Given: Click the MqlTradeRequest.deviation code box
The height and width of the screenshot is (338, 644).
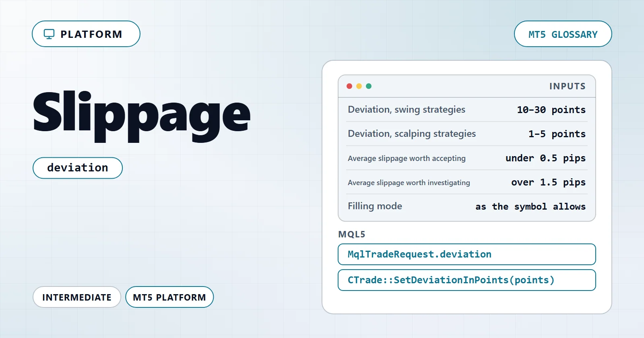Looking at the screenshot, I should point(467,254).
